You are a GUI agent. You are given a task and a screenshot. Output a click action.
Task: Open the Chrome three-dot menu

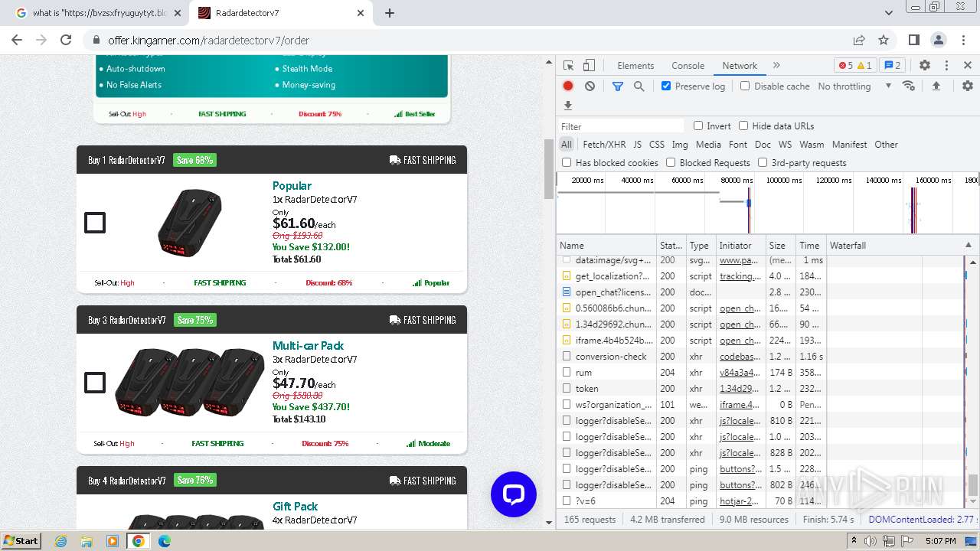click(963, 40)
